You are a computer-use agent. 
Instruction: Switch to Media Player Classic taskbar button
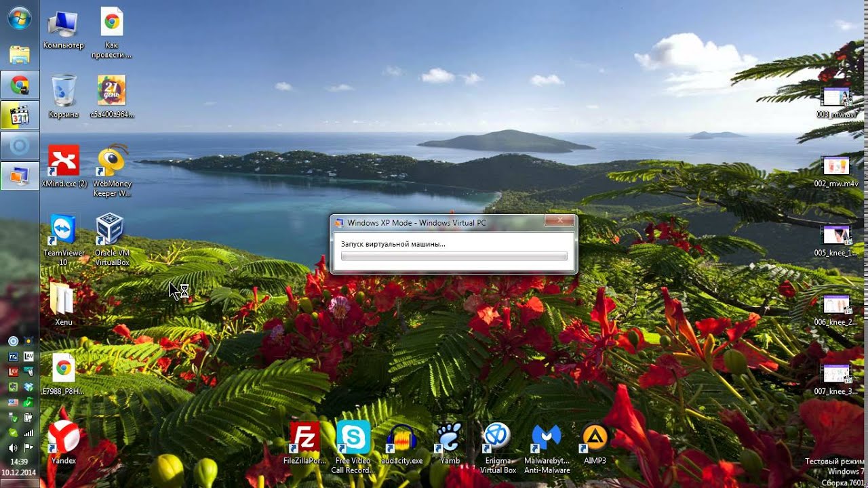(x=19, y=115)
